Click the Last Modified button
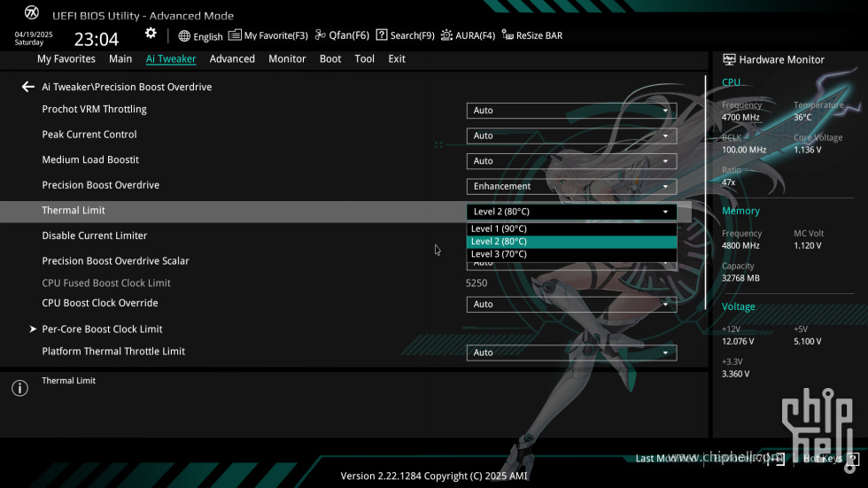Screen dimensions: 868x488 pyautogui.click(x=667, y=459)
